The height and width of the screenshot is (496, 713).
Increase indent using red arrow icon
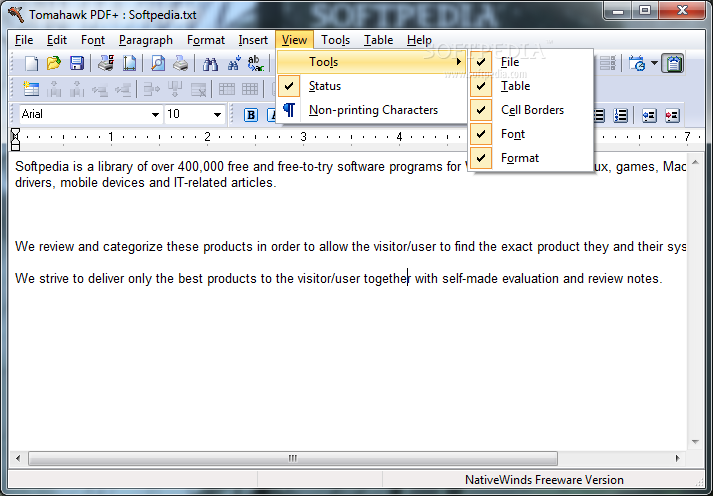tap(672, 115)
